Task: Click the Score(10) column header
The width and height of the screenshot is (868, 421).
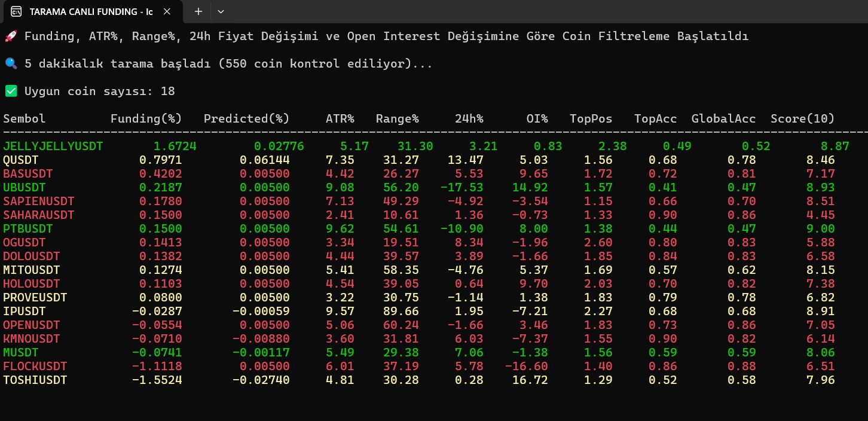Action: (802, 118)
